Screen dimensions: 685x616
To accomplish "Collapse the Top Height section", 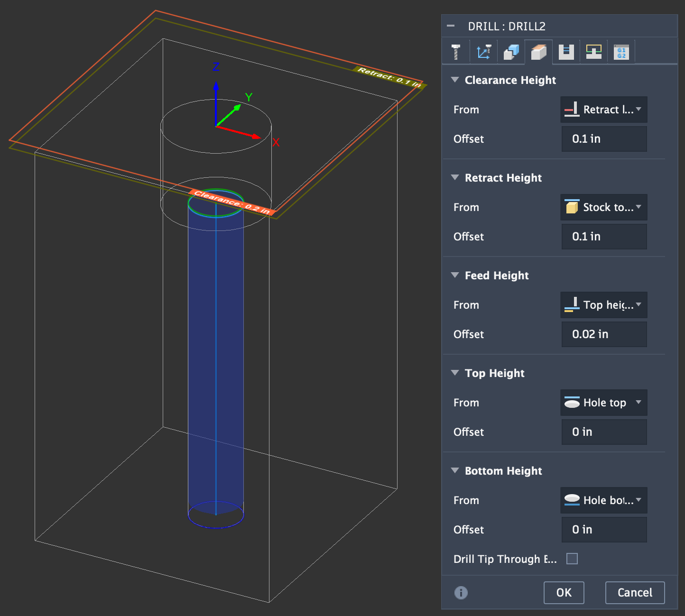I will [x=455, y=373].
